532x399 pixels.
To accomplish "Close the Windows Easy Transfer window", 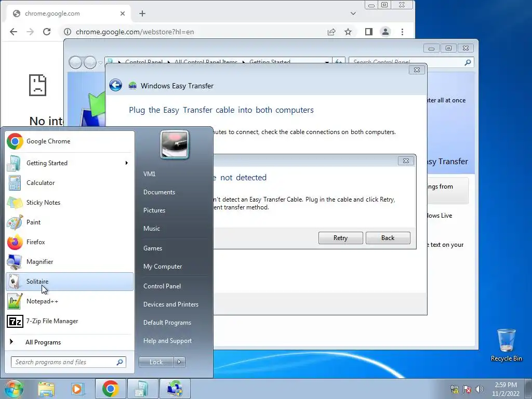I will coord(417,70).
